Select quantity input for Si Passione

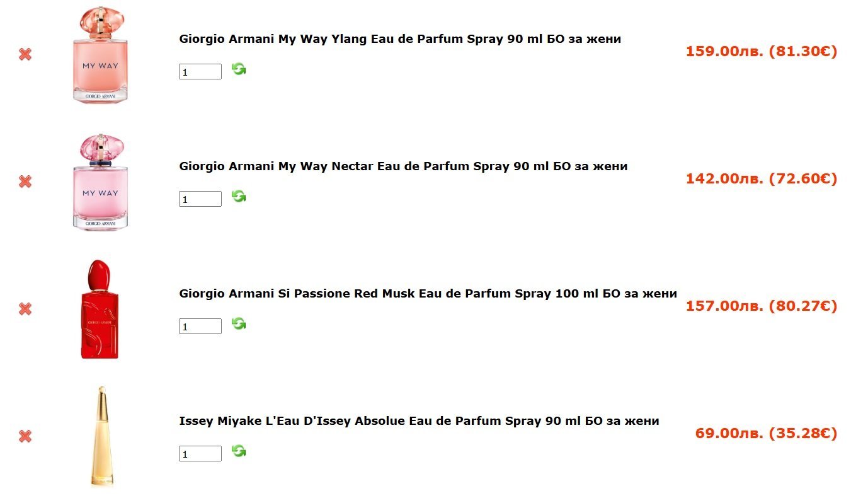pos(200,327)
